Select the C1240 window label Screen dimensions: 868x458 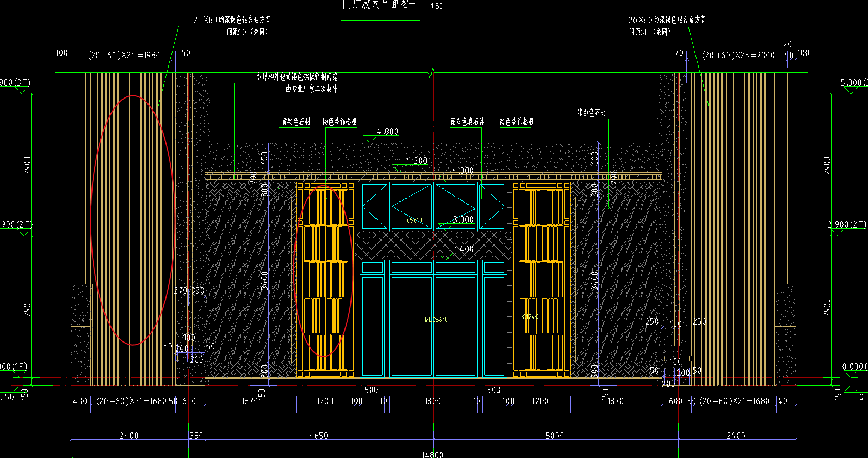(531, 316)
